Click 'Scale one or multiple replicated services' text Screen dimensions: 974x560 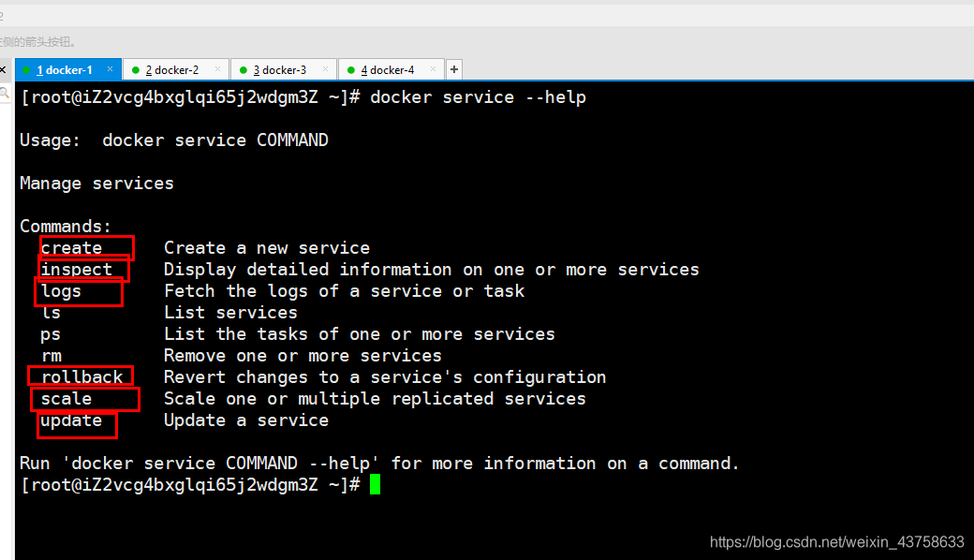click(375, 399)
